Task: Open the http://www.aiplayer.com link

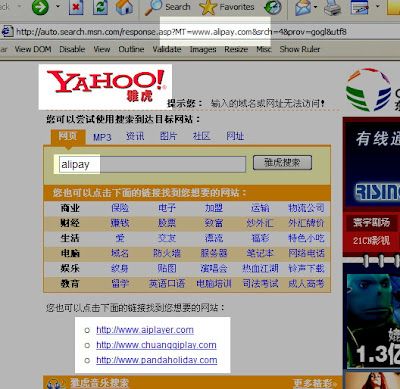Action: [x=145, y=330]
